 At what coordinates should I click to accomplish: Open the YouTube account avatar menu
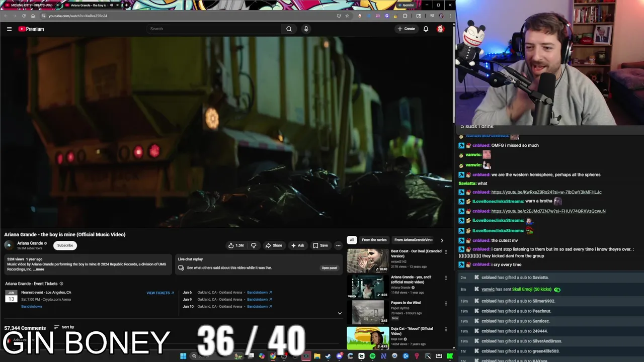(440, 29)
